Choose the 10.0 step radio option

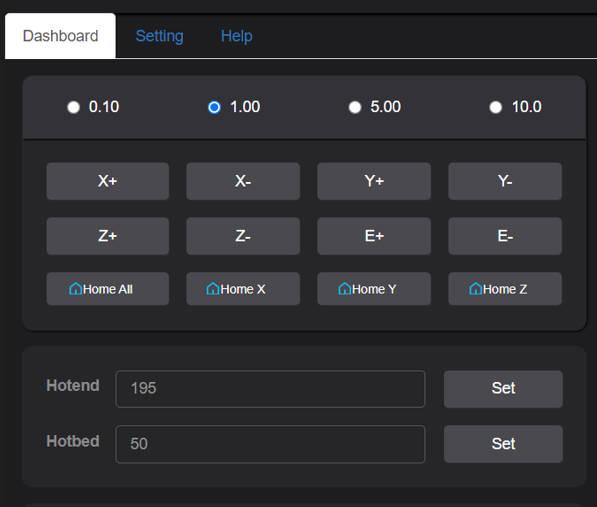(x=496, y=107)
